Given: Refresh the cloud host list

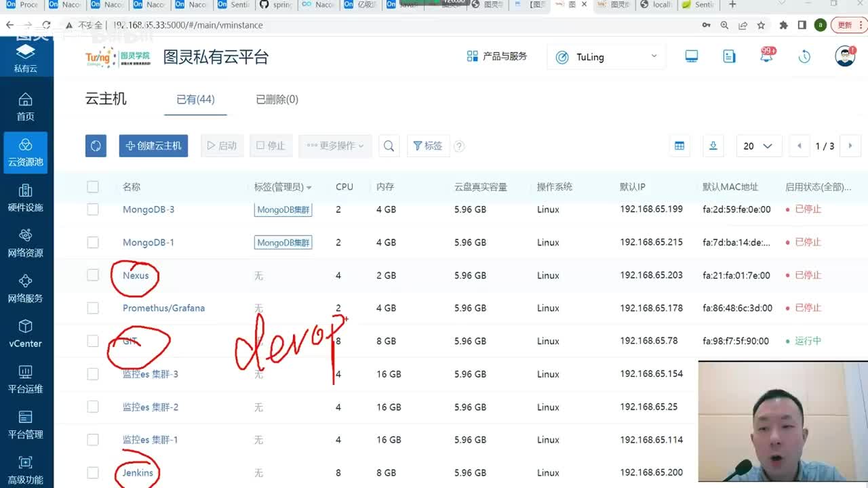Looking at the screenshot, I should point(96,146).
